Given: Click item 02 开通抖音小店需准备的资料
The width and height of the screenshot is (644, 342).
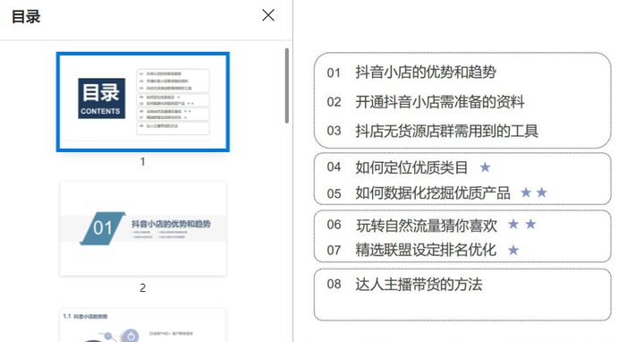Looking at the screenshot, I should point(426,101).
